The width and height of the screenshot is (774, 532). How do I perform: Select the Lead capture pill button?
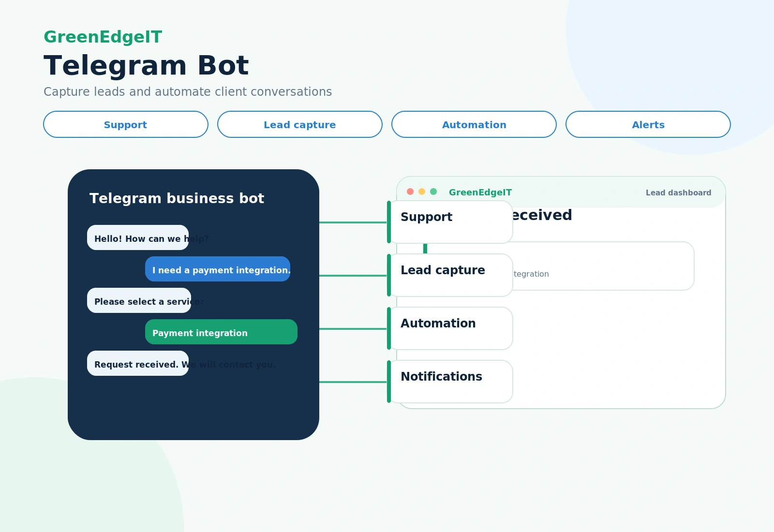click(300, 124)
